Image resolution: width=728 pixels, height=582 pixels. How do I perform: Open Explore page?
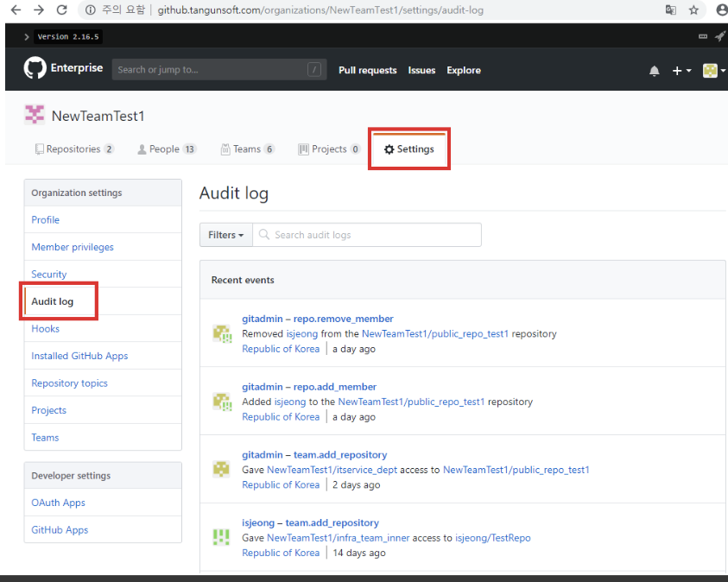pos(464,70)
